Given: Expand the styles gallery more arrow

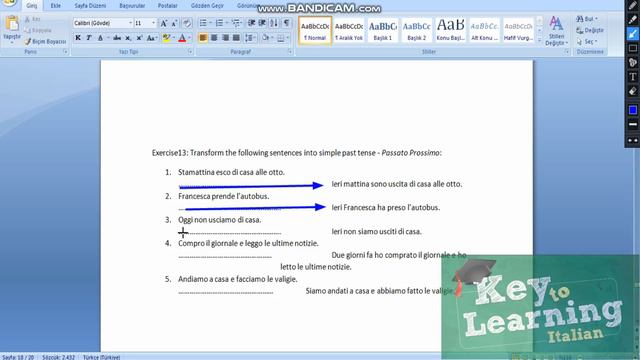Looking at the screenshot, I should (540, 41).
